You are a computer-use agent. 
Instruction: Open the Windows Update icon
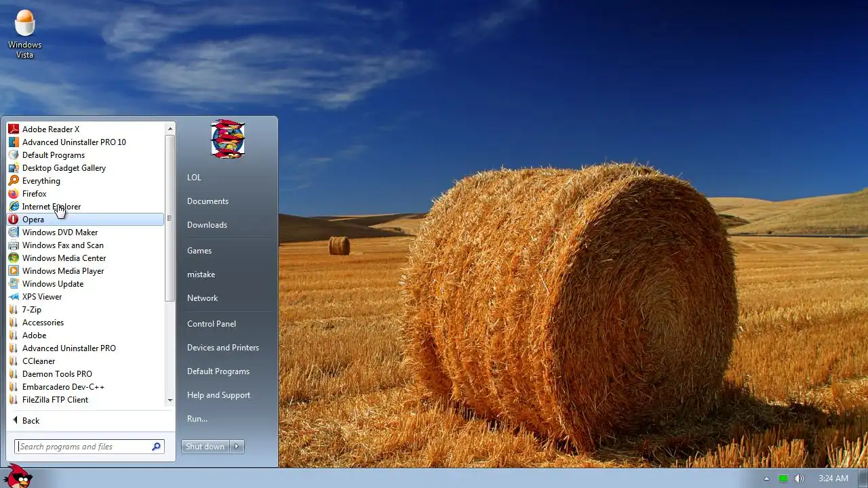(14, 283)
